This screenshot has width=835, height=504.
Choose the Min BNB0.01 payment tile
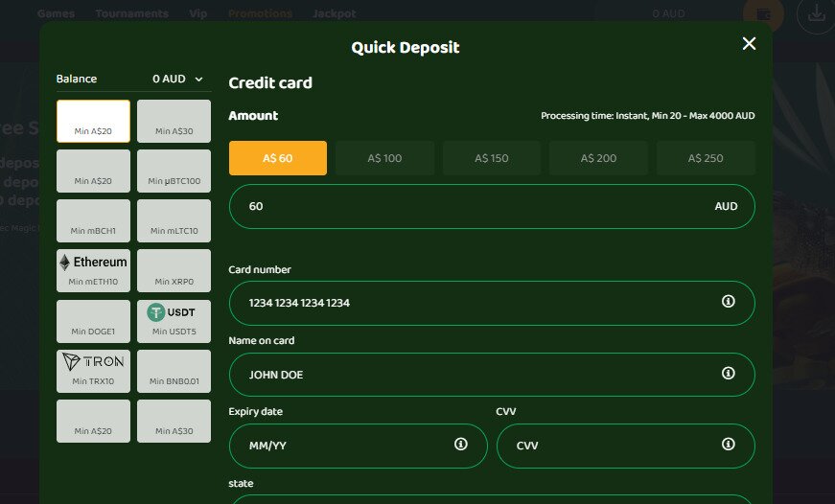[x=174, y=371]
